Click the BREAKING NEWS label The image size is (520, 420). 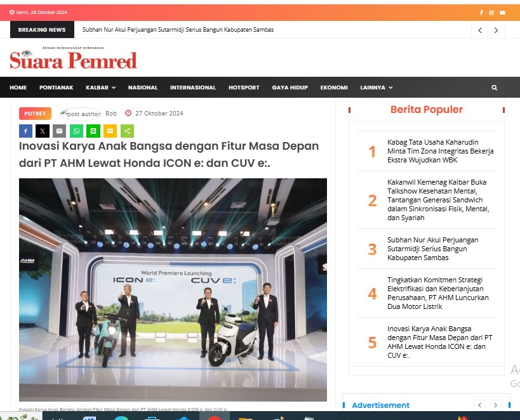point(42,30)
